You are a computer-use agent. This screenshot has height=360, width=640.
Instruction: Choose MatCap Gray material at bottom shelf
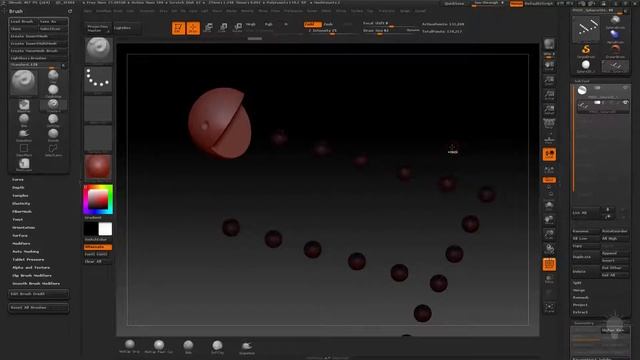130,346
